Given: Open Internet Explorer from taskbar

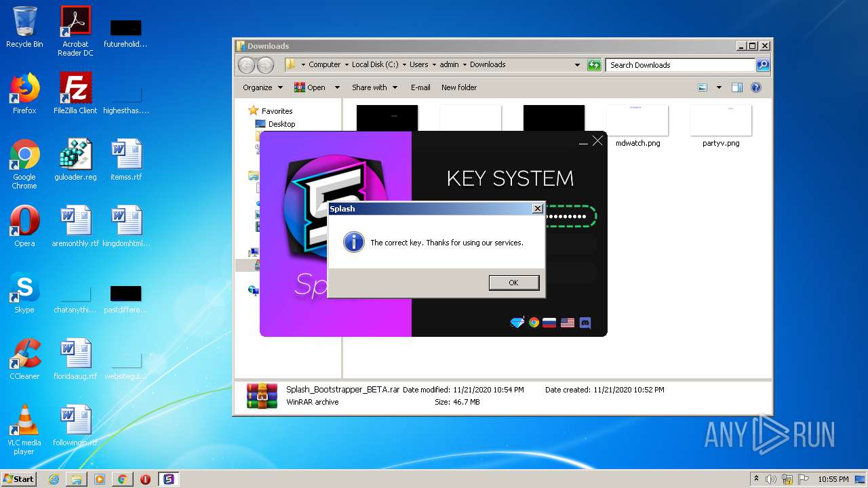Looking at the screenshot, I should pos(54,479).
